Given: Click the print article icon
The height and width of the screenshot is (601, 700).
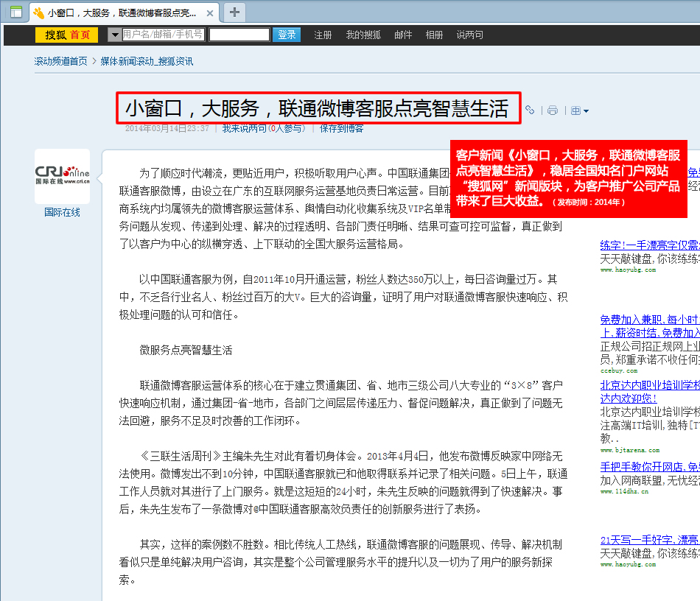Looking at the screenshot, I should 553,110.
